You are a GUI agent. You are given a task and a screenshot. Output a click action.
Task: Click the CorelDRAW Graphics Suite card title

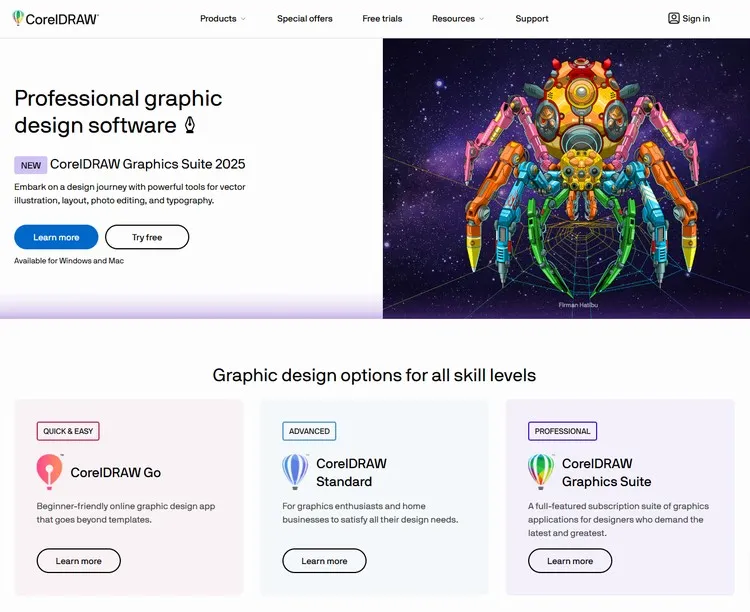point(607,472)
